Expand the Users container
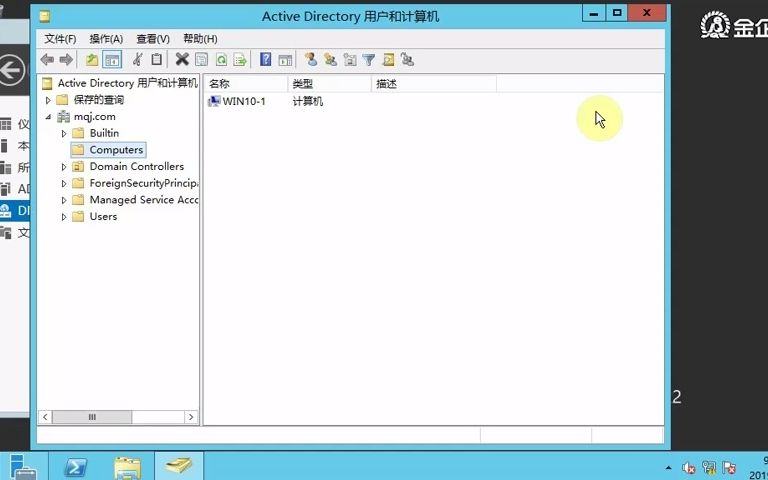The height and width of the screenshot is (480, 768). pos(64,217)
